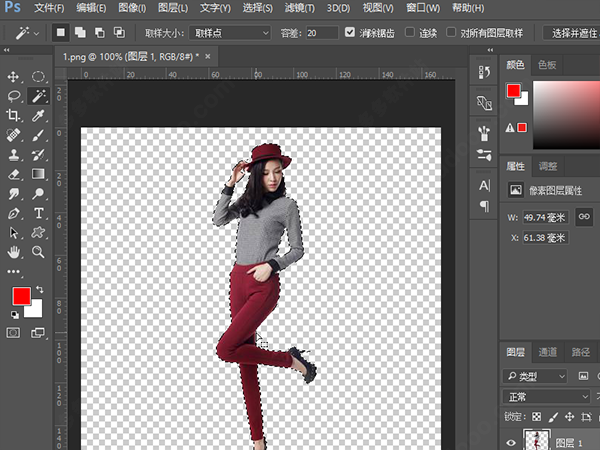Image resolution: width=600 pixels, height=450 pixels.
Task: Select the Gradient tool
Action: [x=38, y=174]
